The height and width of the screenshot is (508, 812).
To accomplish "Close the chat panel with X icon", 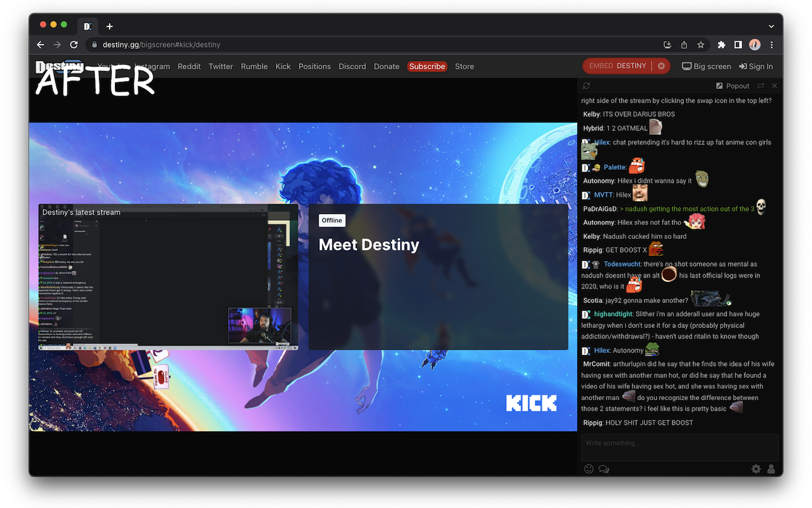I will coord(775,86).
